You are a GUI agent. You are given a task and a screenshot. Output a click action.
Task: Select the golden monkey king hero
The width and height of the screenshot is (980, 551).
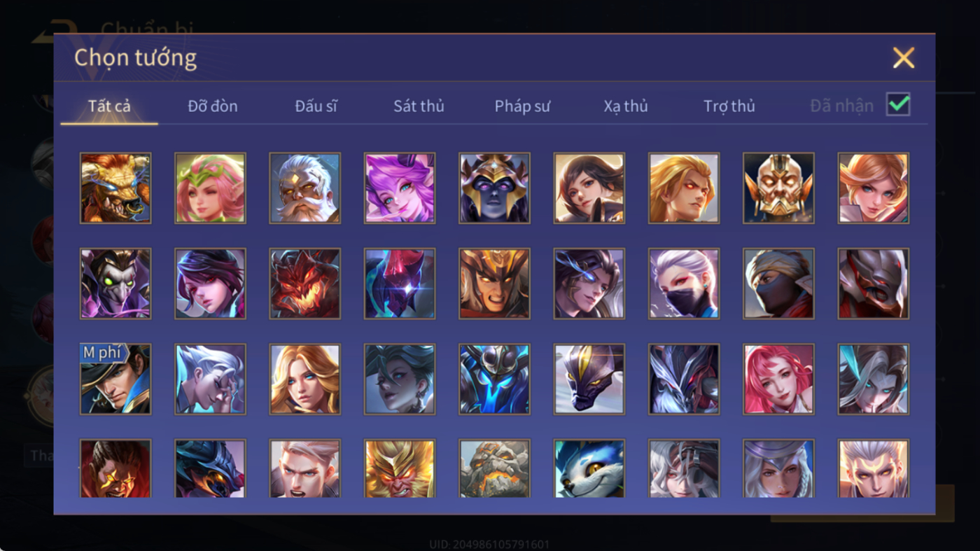[x=400, y=468]
